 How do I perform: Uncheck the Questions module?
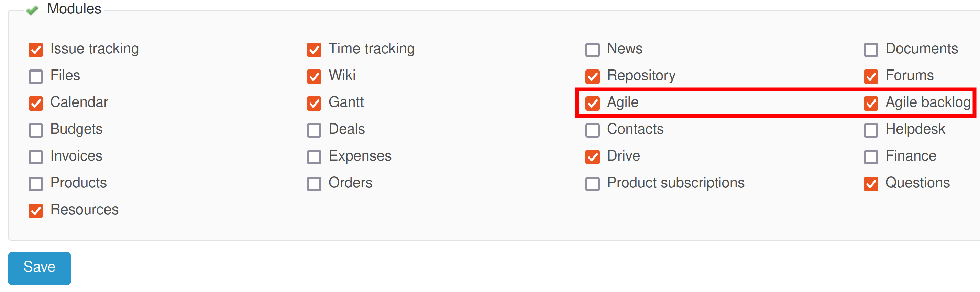coord(871,184)
